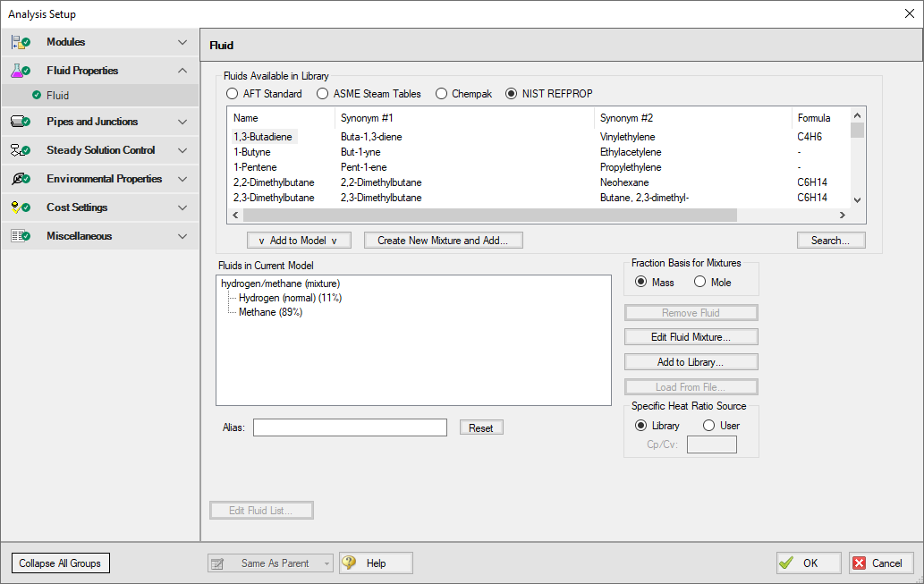Choose the Chempak fluid library
Screen dimensions: 924x584
(x=441, y=94)
